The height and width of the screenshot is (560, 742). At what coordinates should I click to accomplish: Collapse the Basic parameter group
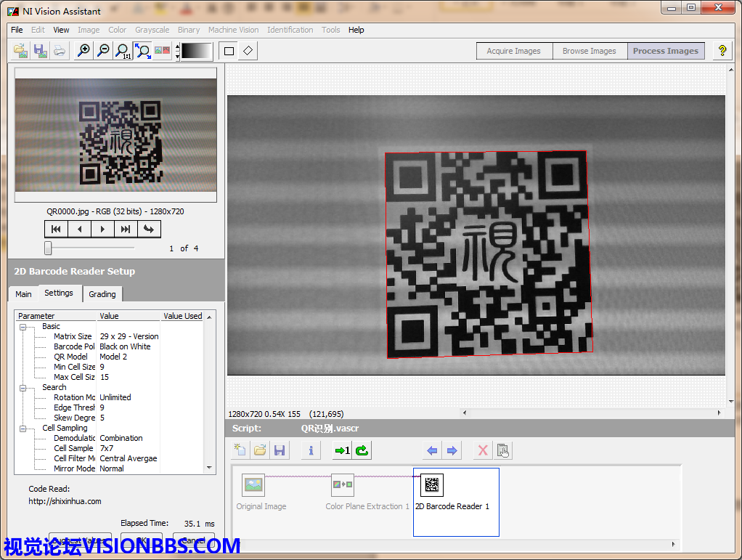[x=23, y=327]
